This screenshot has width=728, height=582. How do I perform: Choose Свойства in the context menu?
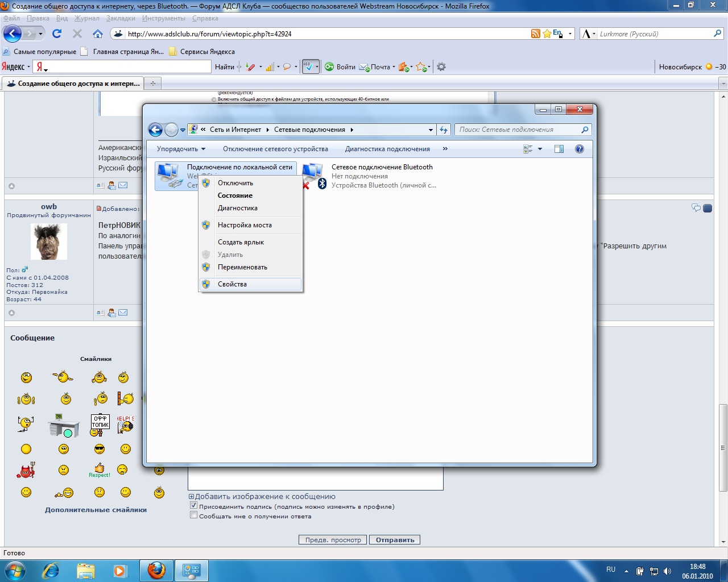[x=232, y=284]
